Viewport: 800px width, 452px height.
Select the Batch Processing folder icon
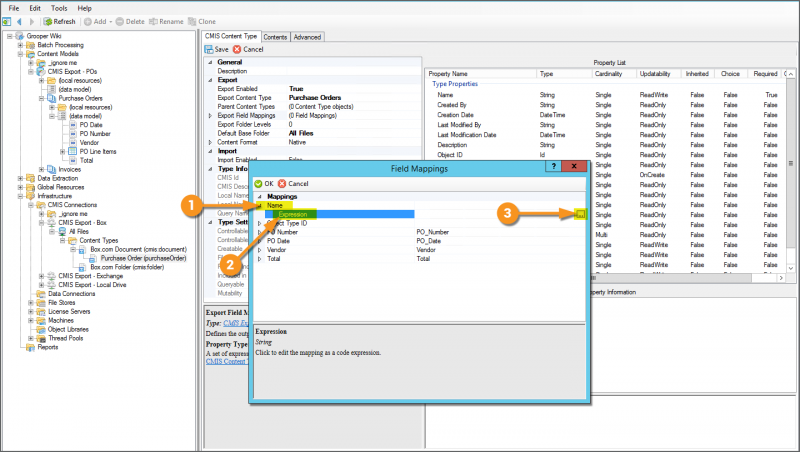31,45
